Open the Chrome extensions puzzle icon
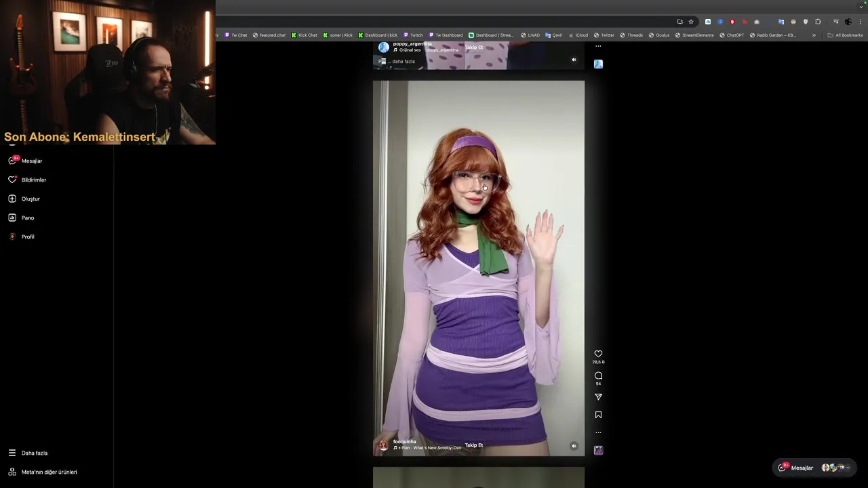The height and width of the screenshot is (488, 868). click(x=818, y=22)
